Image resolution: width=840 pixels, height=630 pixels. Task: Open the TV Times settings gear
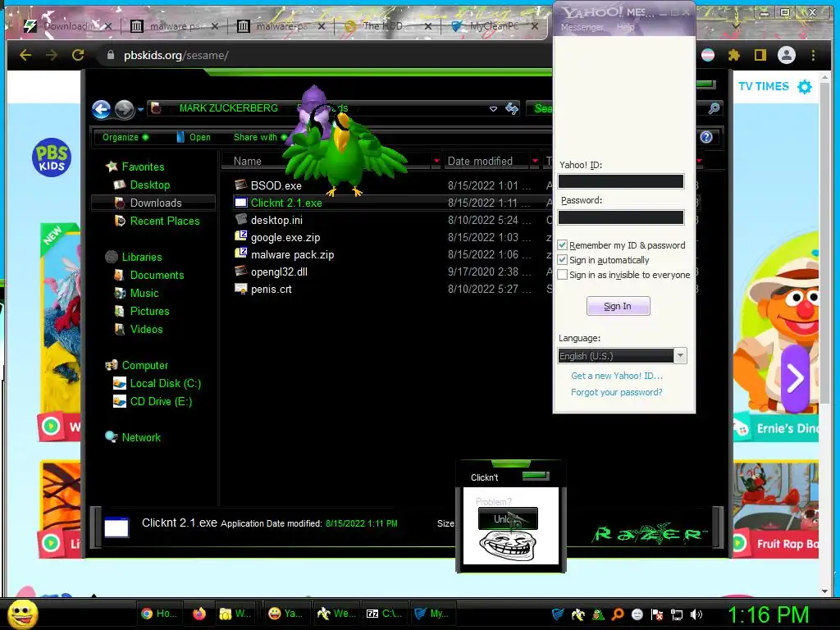[x=805, y=87]
